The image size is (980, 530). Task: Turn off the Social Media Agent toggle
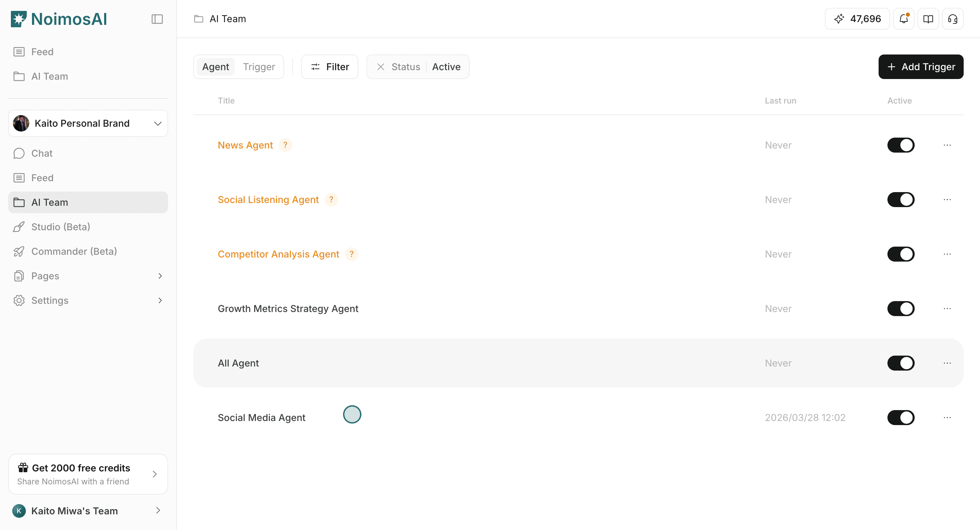coord(900,417)
